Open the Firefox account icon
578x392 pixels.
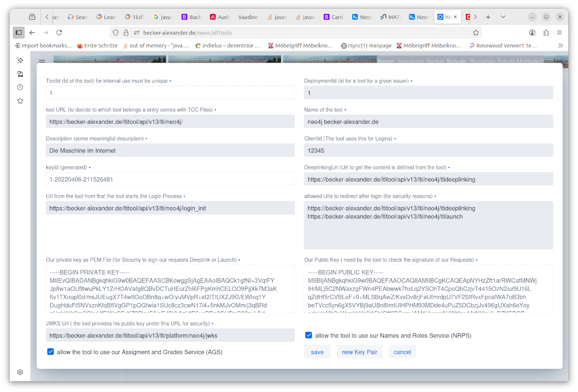[532, 33]
